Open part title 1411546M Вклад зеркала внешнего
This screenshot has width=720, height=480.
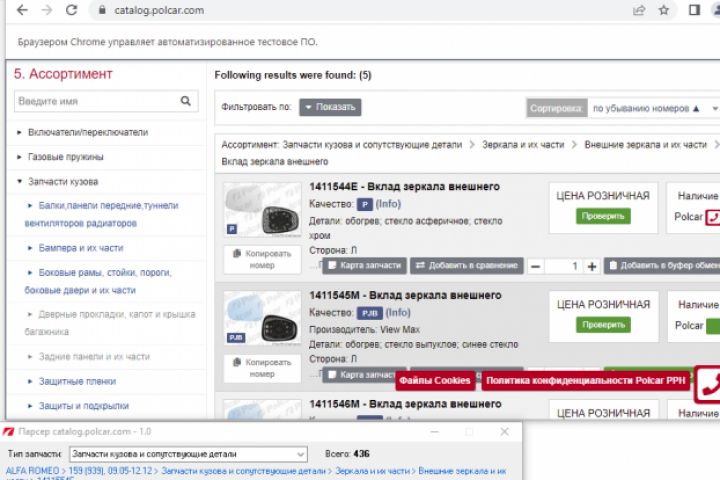405,404
